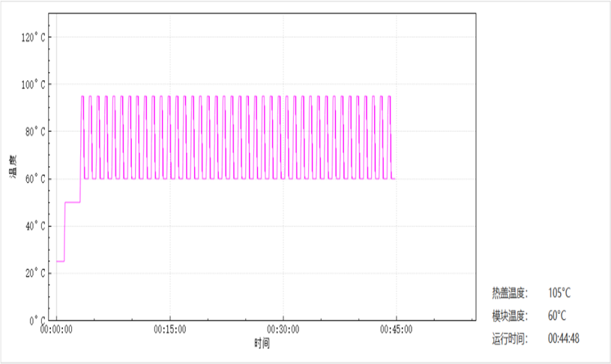611x364 pixels.
Task: Click the initial 25°C segment of the curve
Action: click(60, 261)
